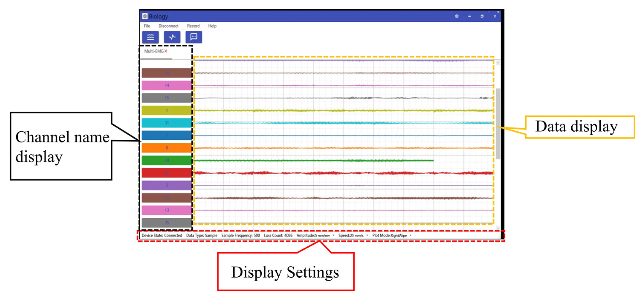The width and height of the screenshot is (644, 303).
Task: Select the Multi-EMG tab
Action: tap(154, 51)
